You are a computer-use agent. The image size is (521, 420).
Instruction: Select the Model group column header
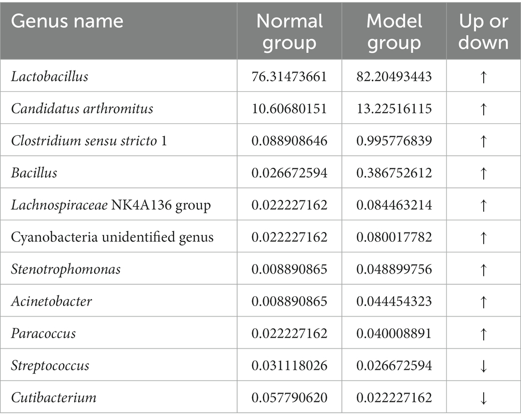point(394,31)
